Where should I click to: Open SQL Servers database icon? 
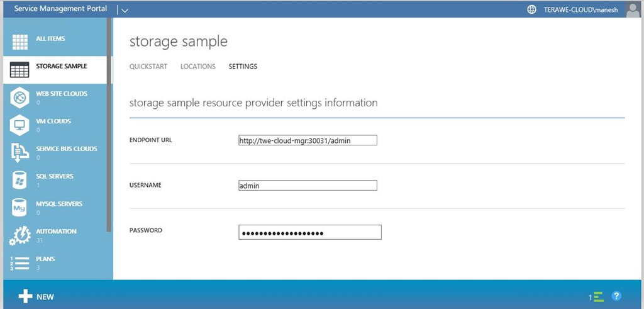(x=20, y=180)
